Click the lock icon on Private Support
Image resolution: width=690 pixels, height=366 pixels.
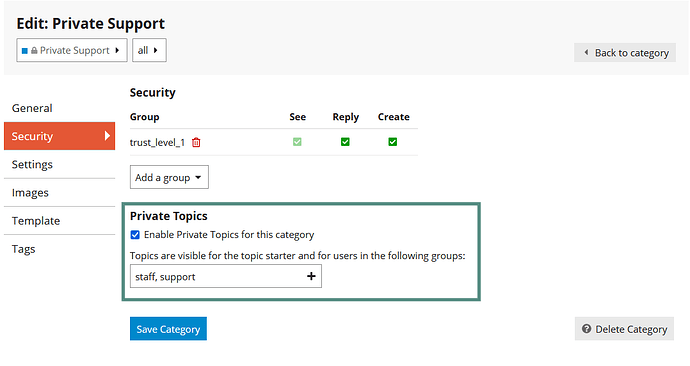34,51
